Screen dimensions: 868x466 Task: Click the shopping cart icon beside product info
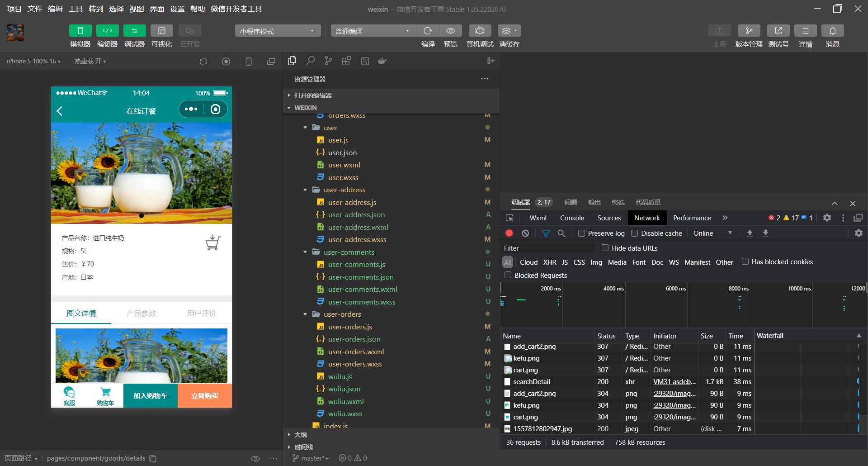pyautogui.click(x=213, y=243)
